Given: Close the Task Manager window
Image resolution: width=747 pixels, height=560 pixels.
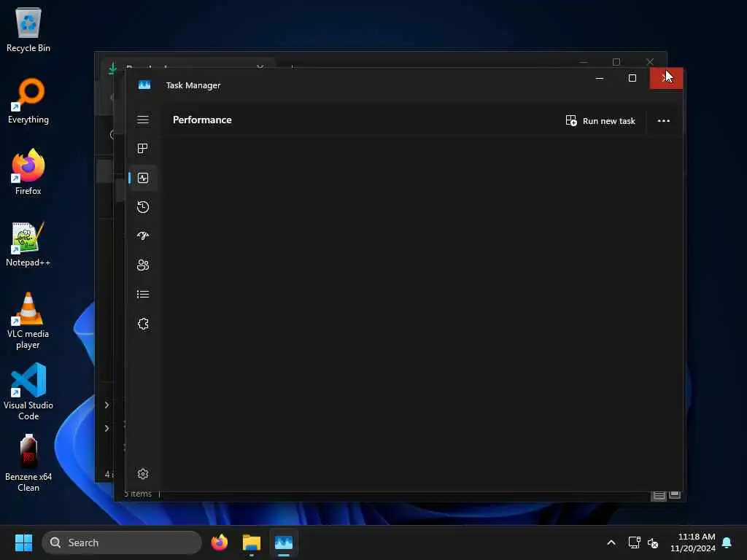Looking at the screenshot, I should point(666,78).
